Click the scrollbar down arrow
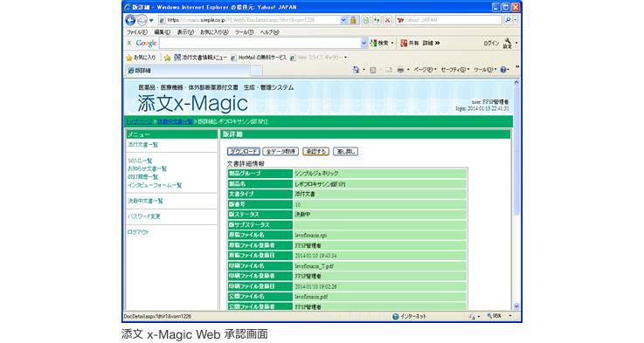This screenshot has width=644, height=343. point(516,306)
